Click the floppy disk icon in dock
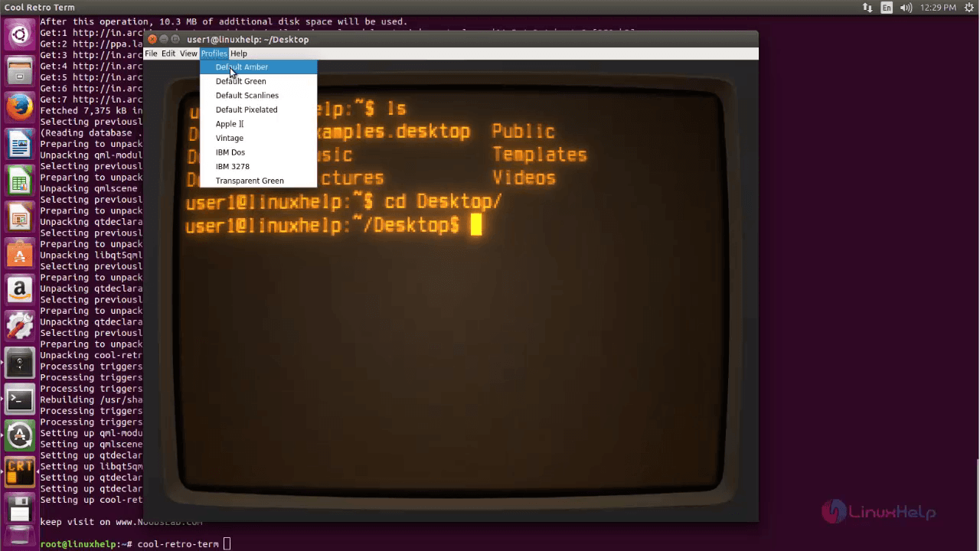This screenshot has height=551, width=980. (x=19, y=507)
